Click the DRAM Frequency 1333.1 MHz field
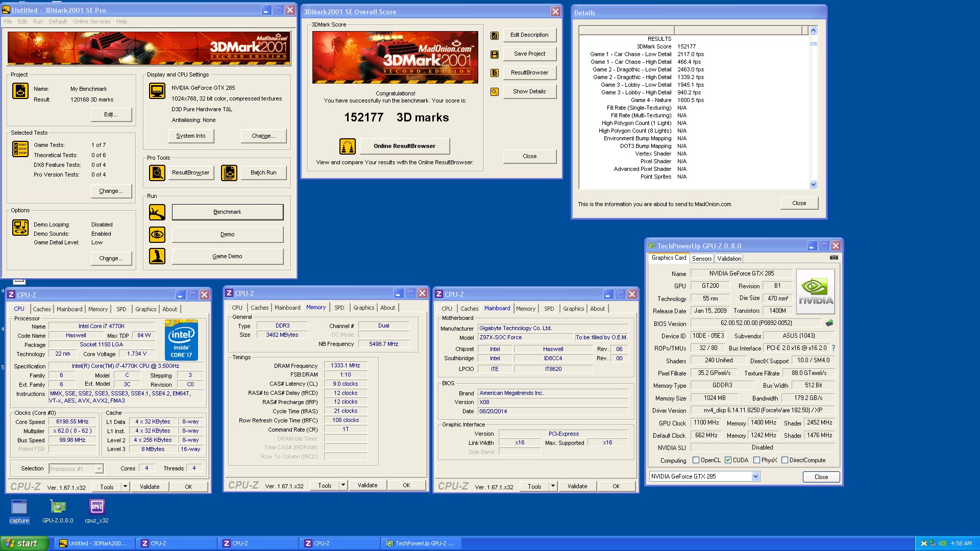 [346, 366]
